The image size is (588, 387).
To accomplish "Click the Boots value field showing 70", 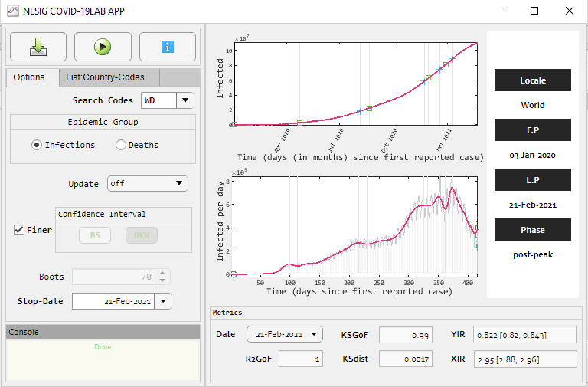I will [x=113, y=277].
